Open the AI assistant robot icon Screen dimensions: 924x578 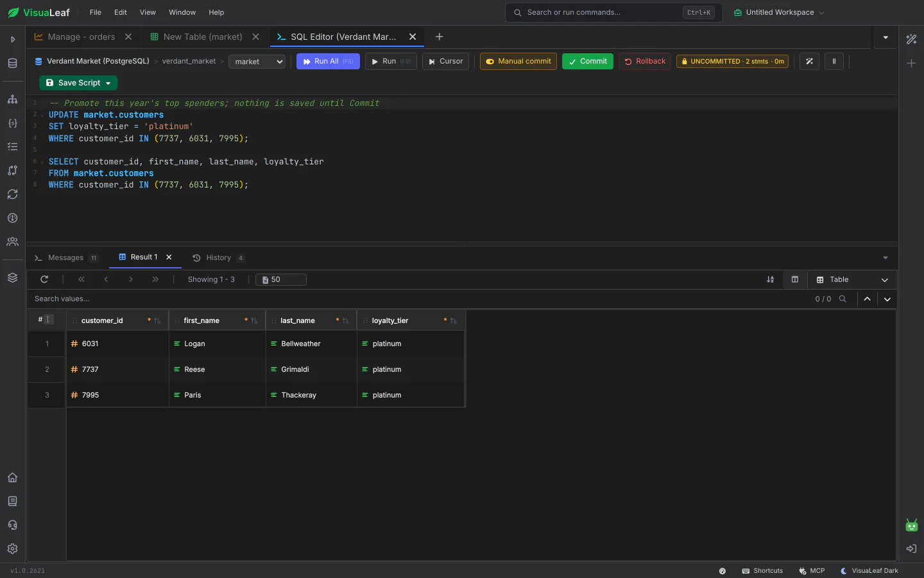click(911, 525)
